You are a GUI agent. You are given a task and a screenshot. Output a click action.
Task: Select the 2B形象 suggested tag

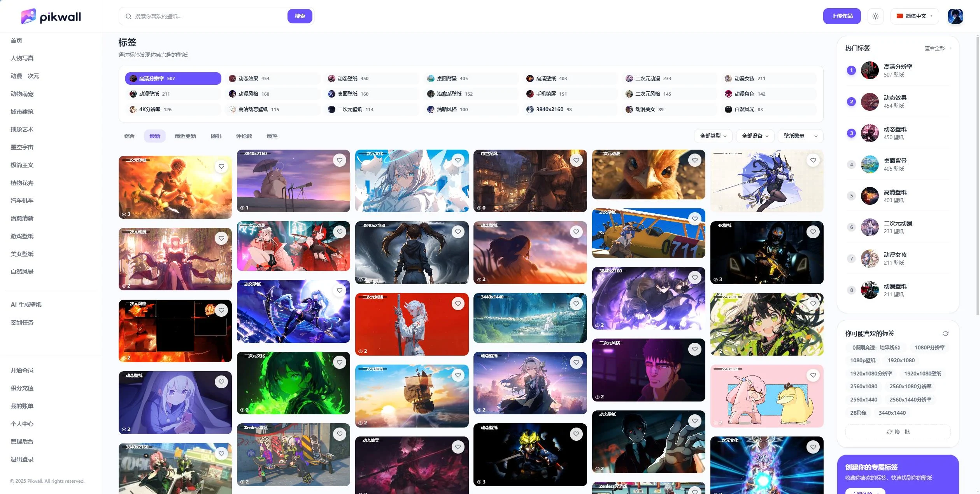(x=858, y=413)
